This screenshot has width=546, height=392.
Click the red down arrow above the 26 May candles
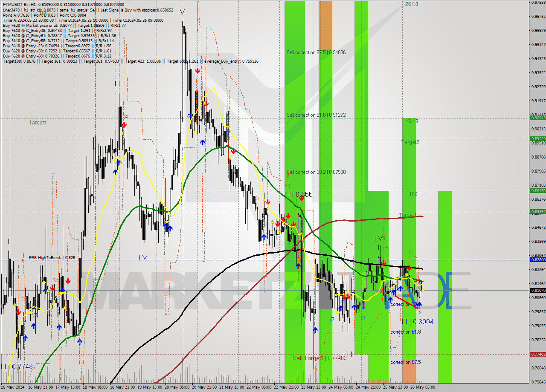(x=409, y=268)
